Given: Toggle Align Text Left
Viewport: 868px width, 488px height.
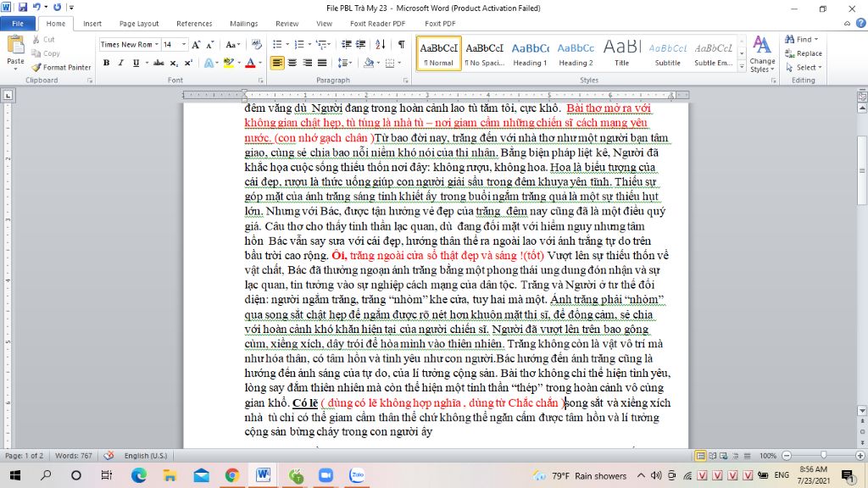Looking at the screenshot, I should (x=277, y=63).
